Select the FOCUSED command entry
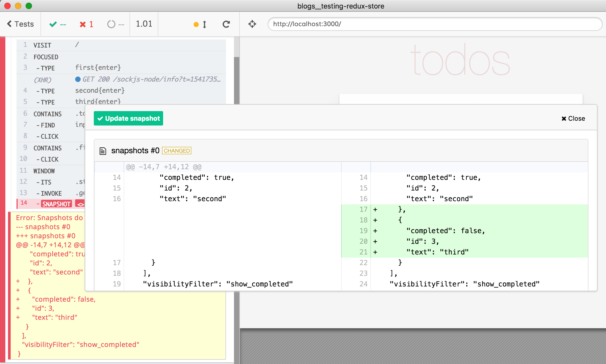Image resolution: width=606 pixels, height=364 pixels. pyautogui.click(x=46, y=57)
